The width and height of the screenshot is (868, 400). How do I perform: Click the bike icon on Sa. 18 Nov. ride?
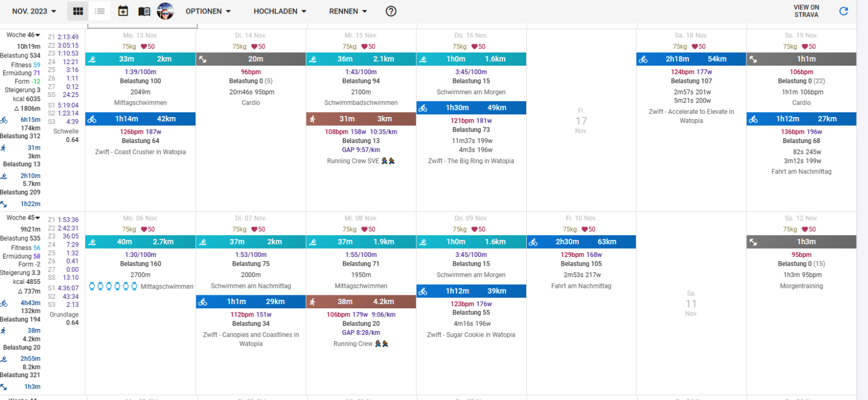pyautogui.click(x=643, y=59)
